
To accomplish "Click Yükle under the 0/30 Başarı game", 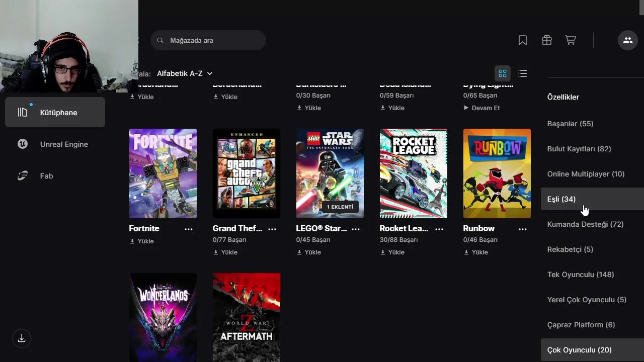I will [x=308, y=108].
